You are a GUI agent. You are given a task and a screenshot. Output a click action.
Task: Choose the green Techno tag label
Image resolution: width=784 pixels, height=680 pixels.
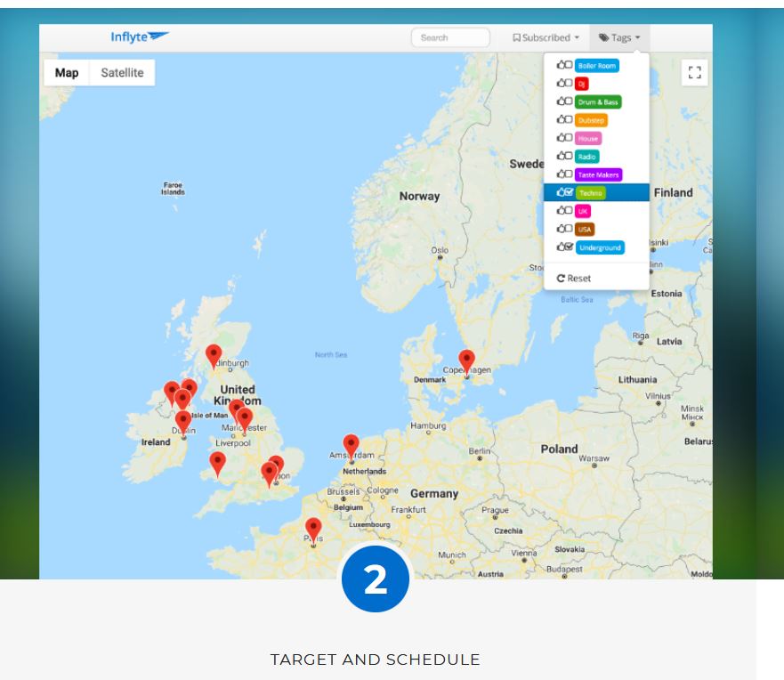[x=591, y=193]
